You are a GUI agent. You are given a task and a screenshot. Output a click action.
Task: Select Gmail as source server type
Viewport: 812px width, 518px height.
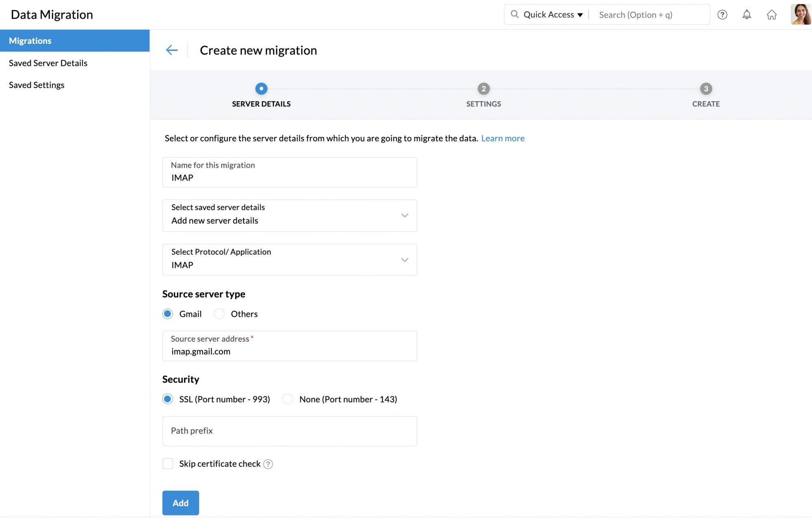(167, 314)
